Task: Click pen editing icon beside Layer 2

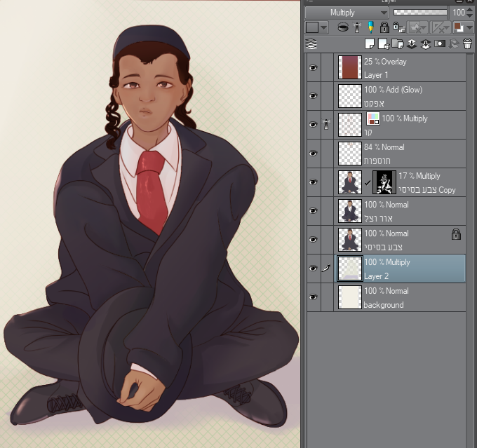Action: click(x=326, y=268)
